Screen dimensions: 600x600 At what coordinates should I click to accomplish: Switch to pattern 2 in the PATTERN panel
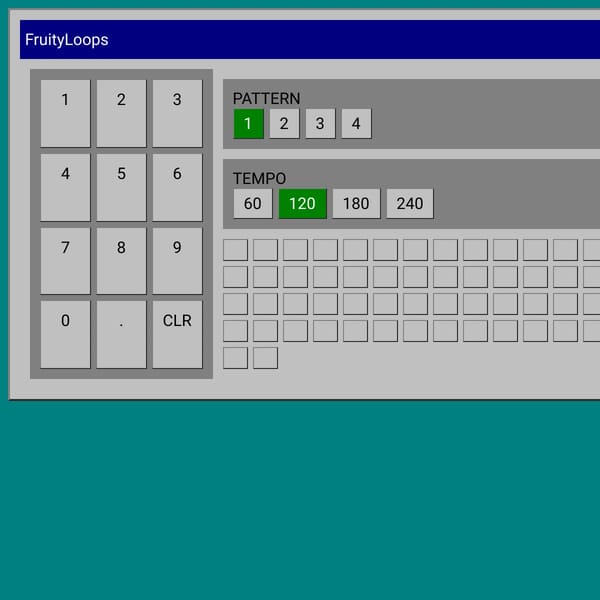tap(284, 124)
